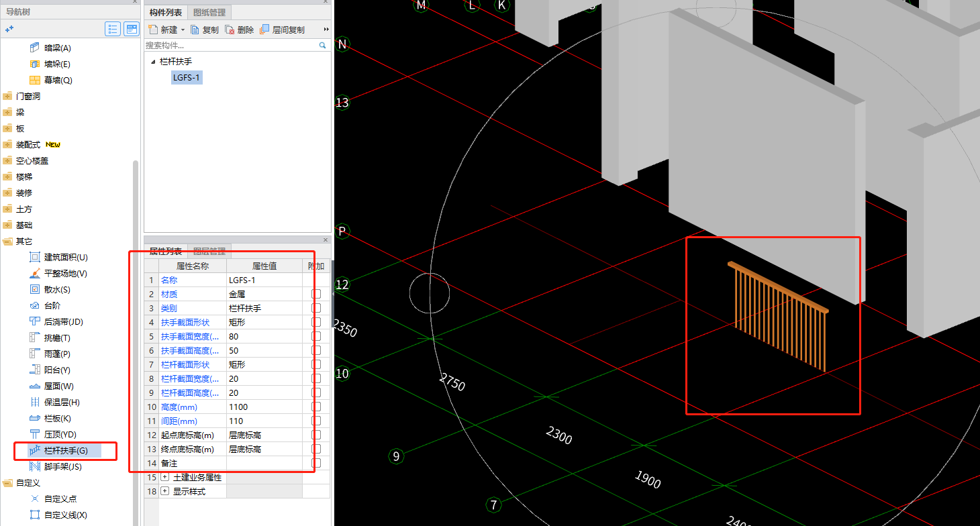Image resolution: width=980 pixels, height=526 pixels.
Task: Select 后浇带(JD) item
Action: click(x=62, y=321)
